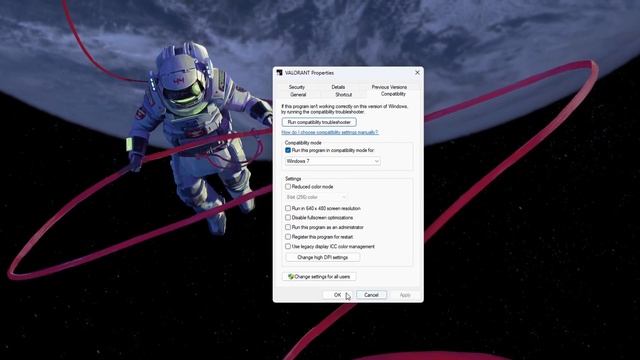Open the Shortcut tab

pyautogui.click(x=343, y=94)
